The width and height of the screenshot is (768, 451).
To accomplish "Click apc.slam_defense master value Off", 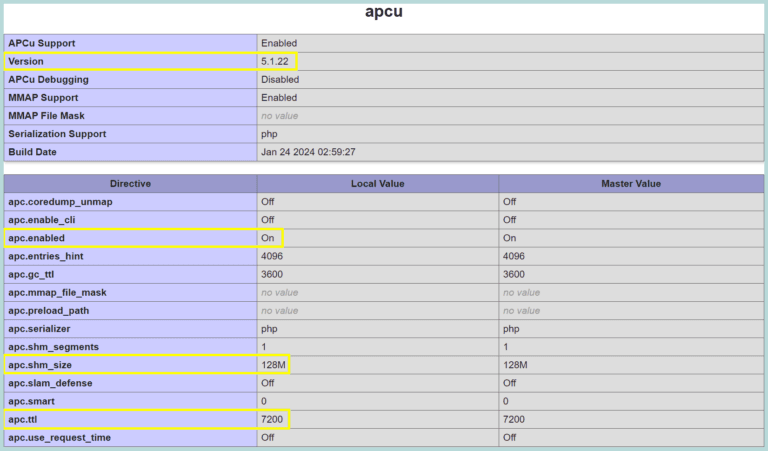I will 509,383.
